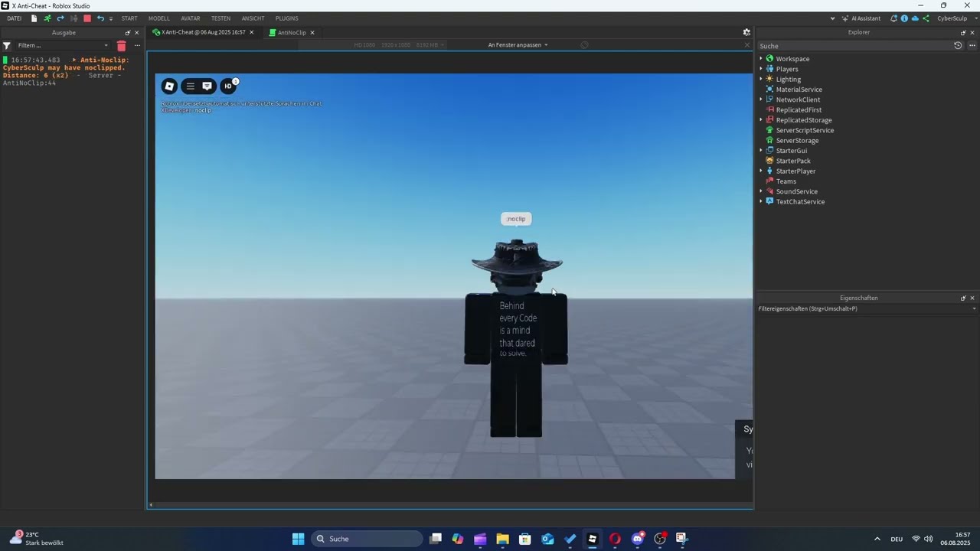The width and height of the screenshot is (980, 551).
Task: Click the blue redo arrow in the toolbar
Action: point(60,18)
